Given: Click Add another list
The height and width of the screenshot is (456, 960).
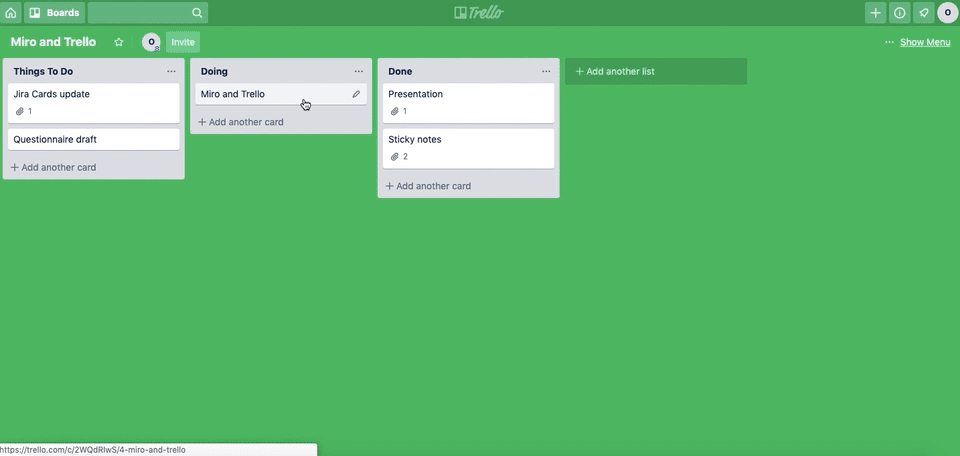Looking at the screenshot, I should pyautogui.click(x=655, y=72).
